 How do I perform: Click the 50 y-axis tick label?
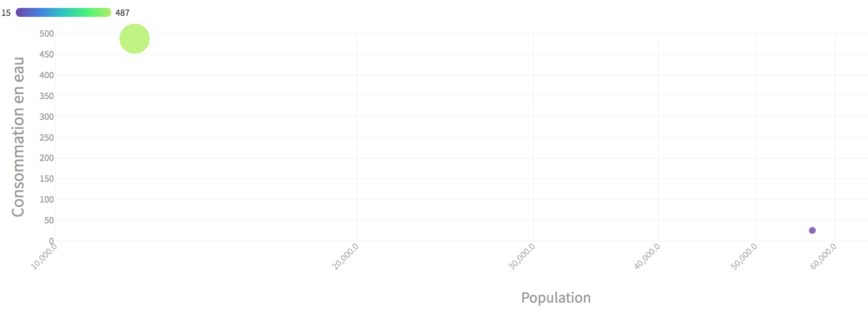point(49,220)
